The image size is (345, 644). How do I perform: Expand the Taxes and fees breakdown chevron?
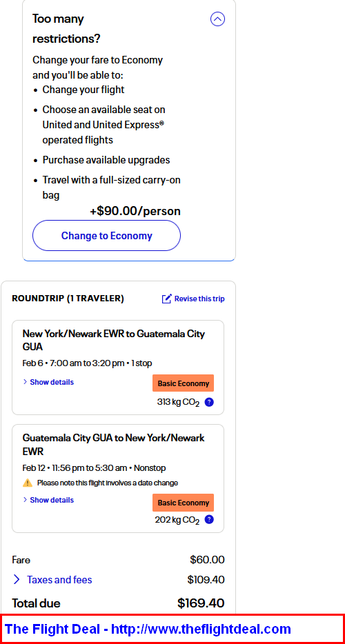[x=17, y=579]
